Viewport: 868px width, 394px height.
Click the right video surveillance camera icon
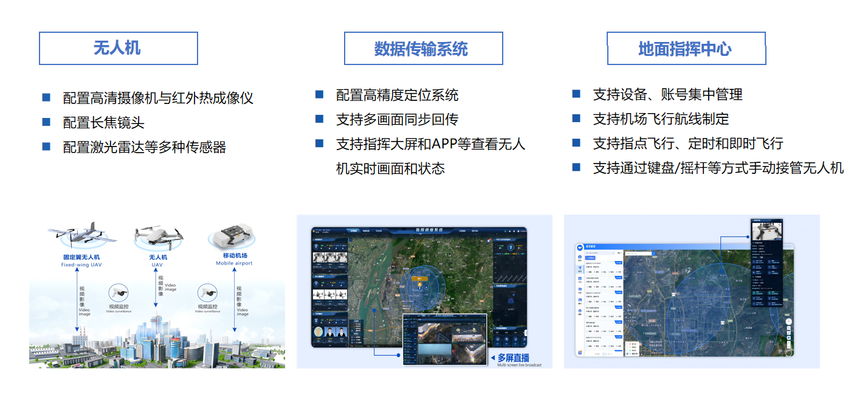coord(207,293)
